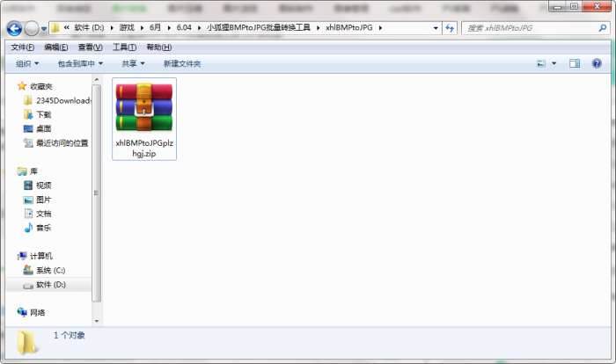Click the folder icon in details pane
Screen dimensions: 616x364
pyautogui.click(x=27, y=342)
